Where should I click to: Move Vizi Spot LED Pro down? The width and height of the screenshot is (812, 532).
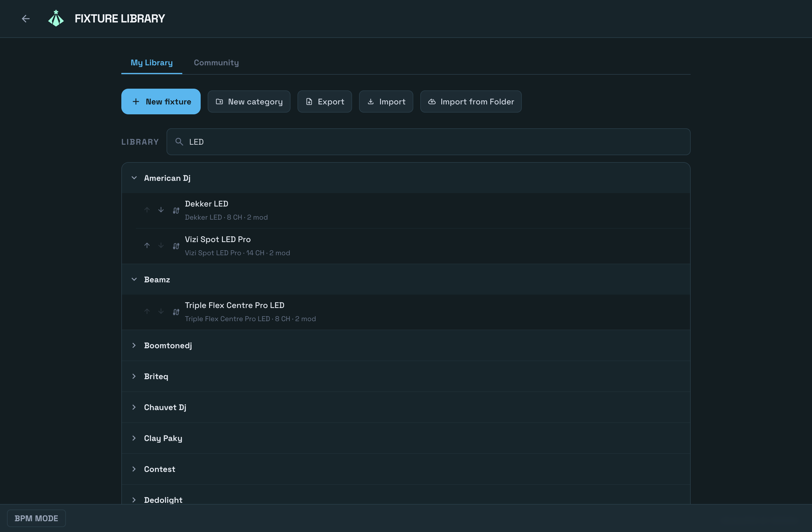(x=161, y=245)
